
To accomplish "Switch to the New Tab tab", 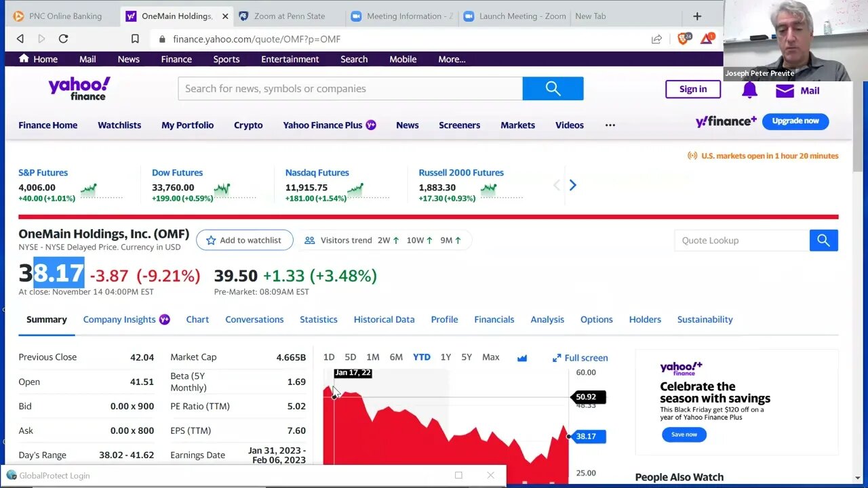I will coord(591,16).
